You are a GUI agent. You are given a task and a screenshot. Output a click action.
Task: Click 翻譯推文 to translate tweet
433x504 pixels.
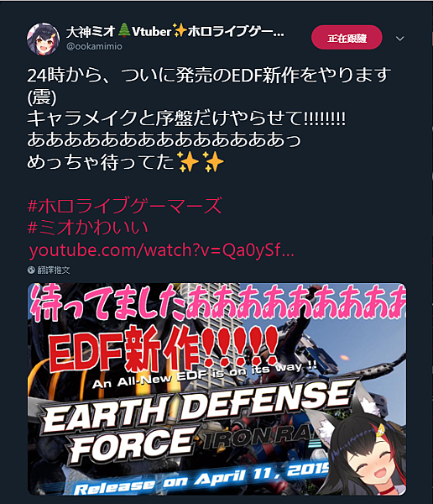point(54,270)
